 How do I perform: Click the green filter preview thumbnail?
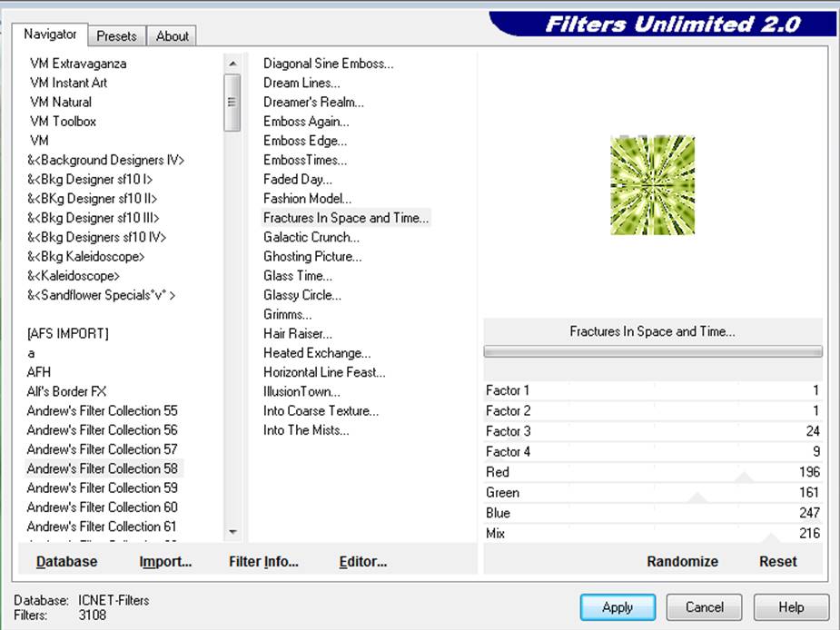point(652,185)
